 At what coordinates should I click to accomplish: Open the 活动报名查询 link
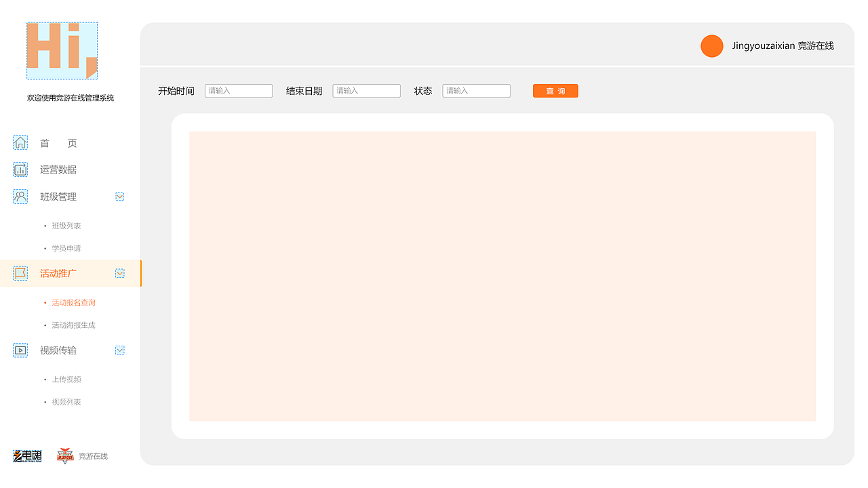click(73, 302)
